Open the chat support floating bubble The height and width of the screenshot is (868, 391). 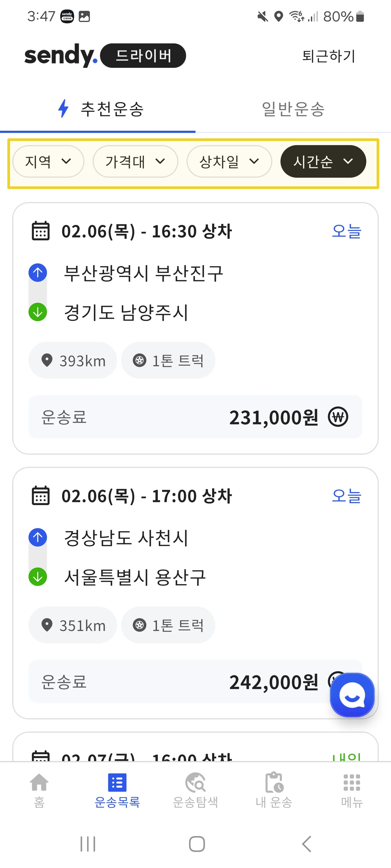[x=352, y=695]
